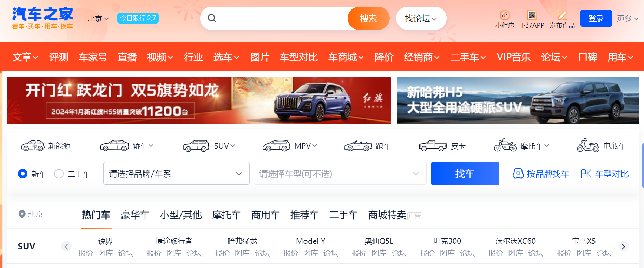This screenshot has width=644, height=268.
Task: Switch to the 商用车 tab
Action: [265, 215]
